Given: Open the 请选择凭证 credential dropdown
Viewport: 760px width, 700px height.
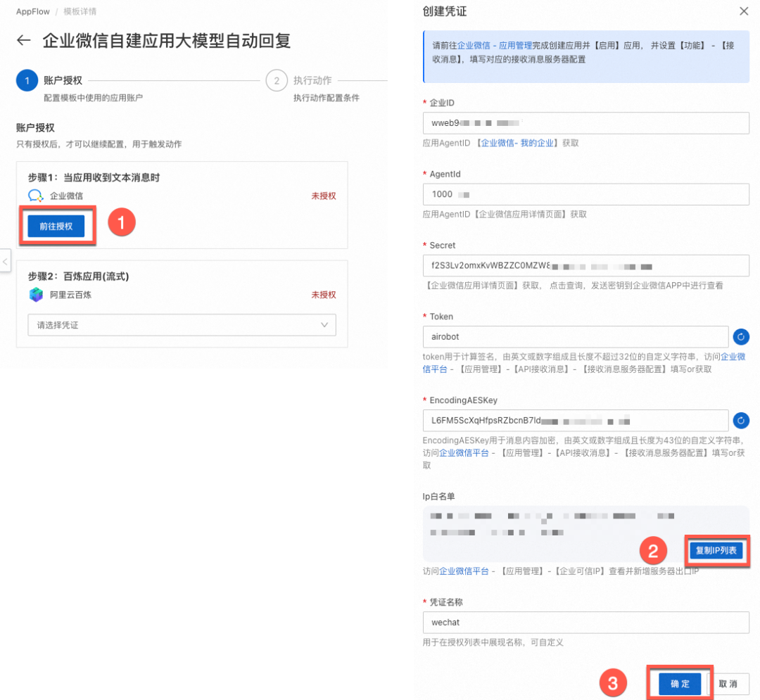Looking at the screenshot, I should pos(182,325).
